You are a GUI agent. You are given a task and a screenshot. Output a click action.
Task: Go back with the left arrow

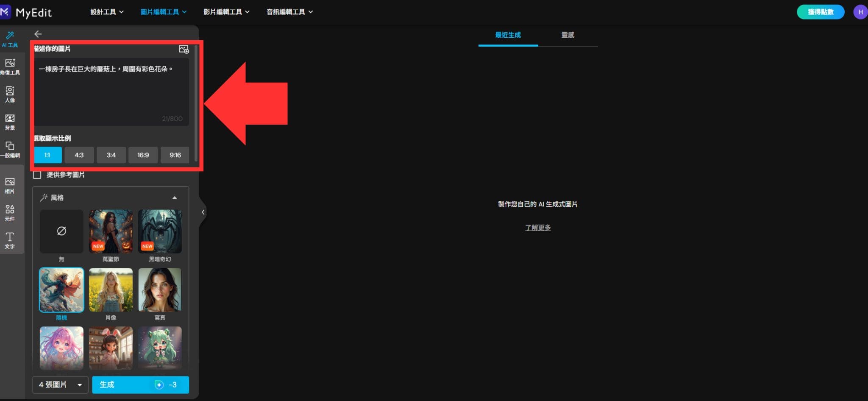tap(38, 34)
